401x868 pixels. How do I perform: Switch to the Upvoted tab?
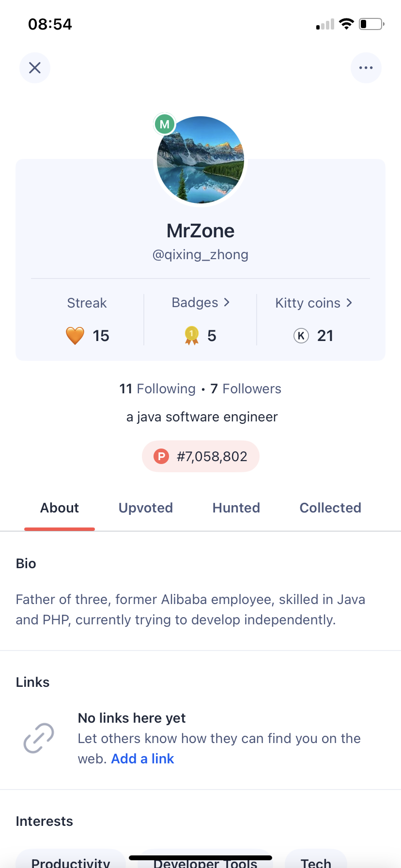[146, 508]
